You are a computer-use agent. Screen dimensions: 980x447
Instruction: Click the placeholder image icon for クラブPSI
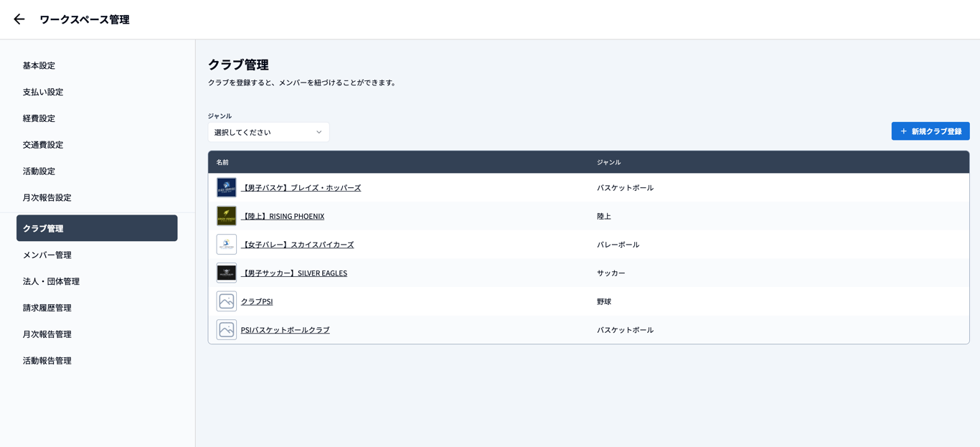226,301
